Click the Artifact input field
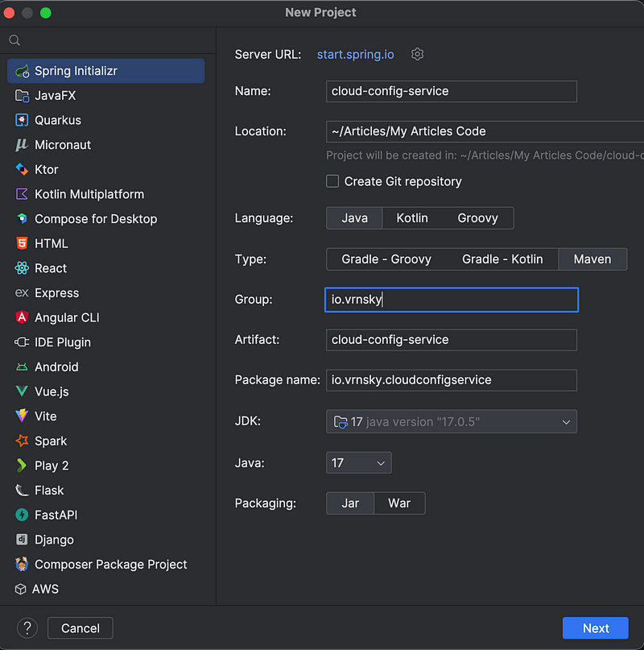This screenshot has width=644, height=650. pyautogui.click(x=451, y=340)
